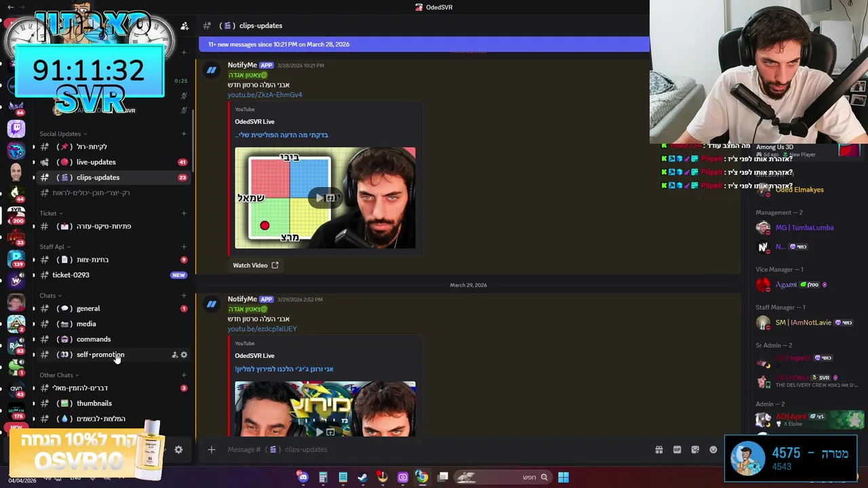Collapse the Social Updates category
The image size is (868, 488).
click(63, 134)
